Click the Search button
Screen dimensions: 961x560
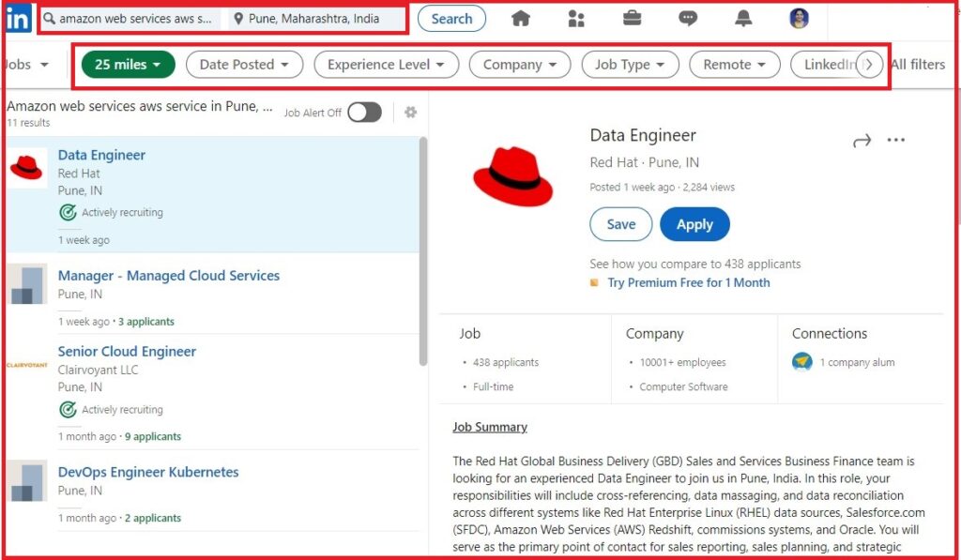click(x=451, y=19)
